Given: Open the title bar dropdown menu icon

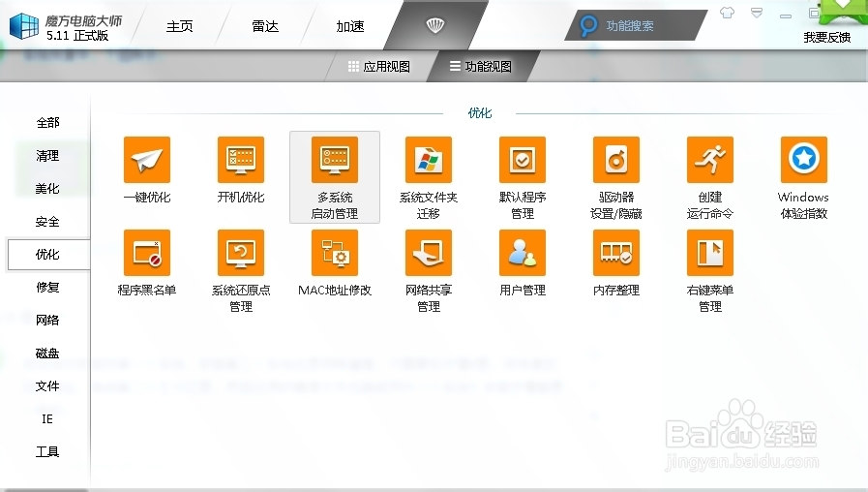Looking at the screenshot, I should click(757, 13).
